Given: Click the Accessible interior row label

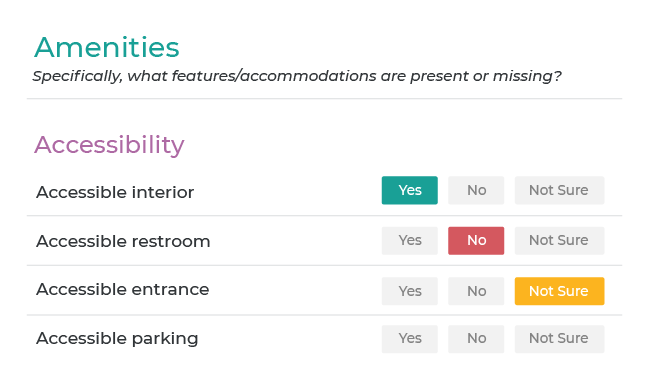Looking at the screenshot, I should 115,192.
